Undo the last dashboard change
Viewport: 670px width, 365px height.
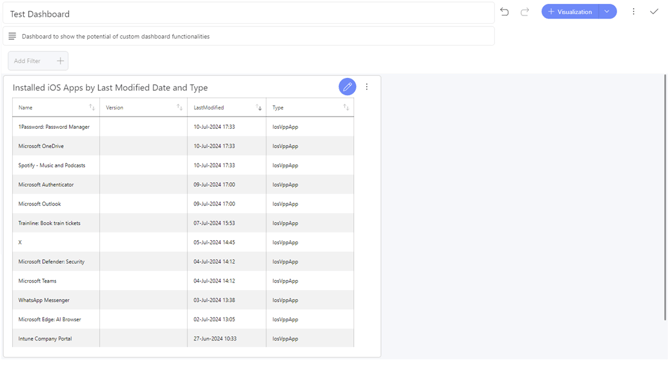point(505,12)
